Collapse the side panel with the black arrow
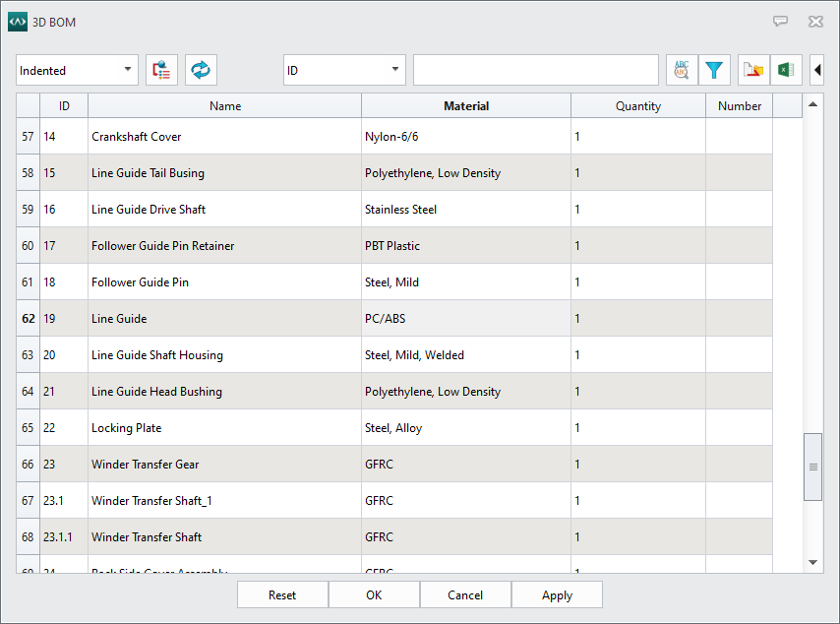 point(817,70)
